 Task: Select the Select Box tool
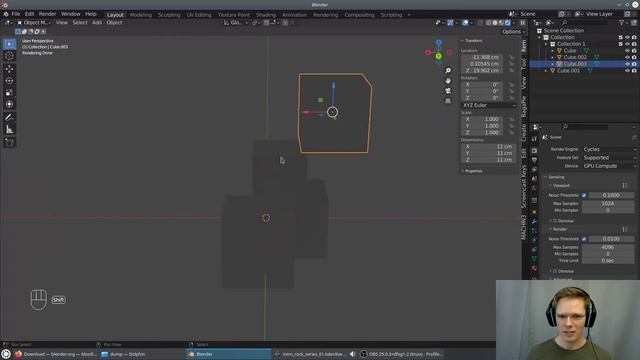(9, 44)
